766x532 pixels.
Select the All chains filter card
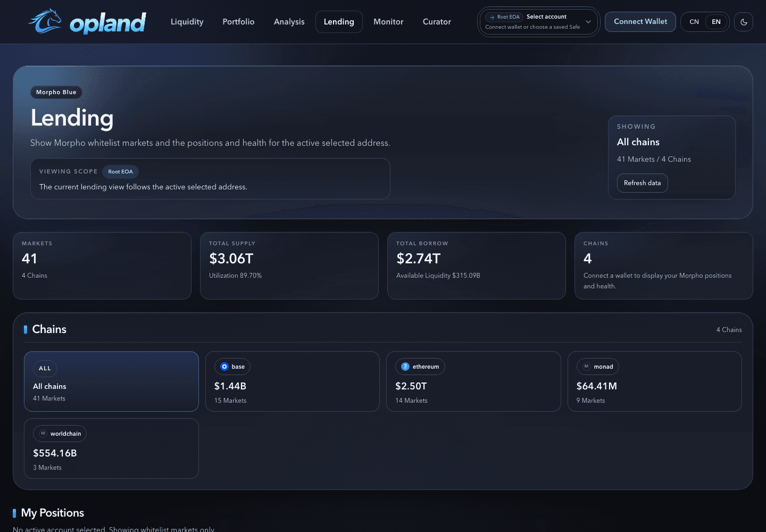[x=111, y=381]
